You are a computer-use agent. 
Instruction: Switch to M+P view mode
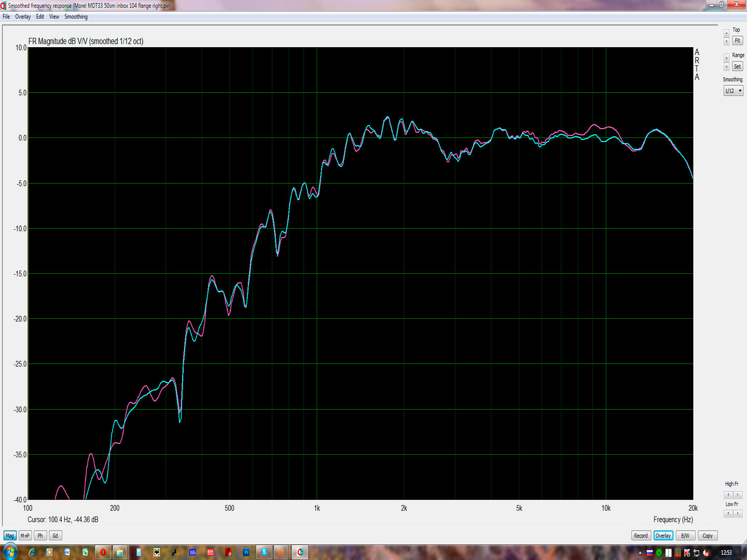[25, 536]
